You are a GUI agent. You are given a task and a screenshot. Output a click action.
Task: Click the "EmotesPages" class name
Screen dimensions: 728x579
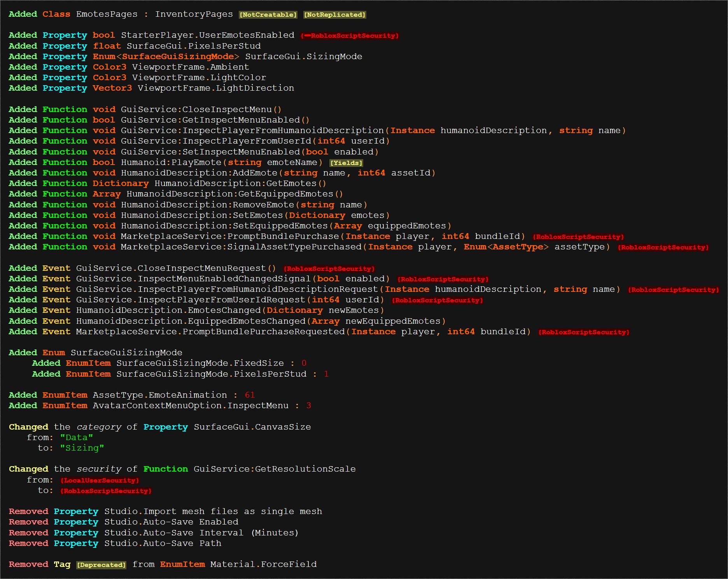point(107,14)
